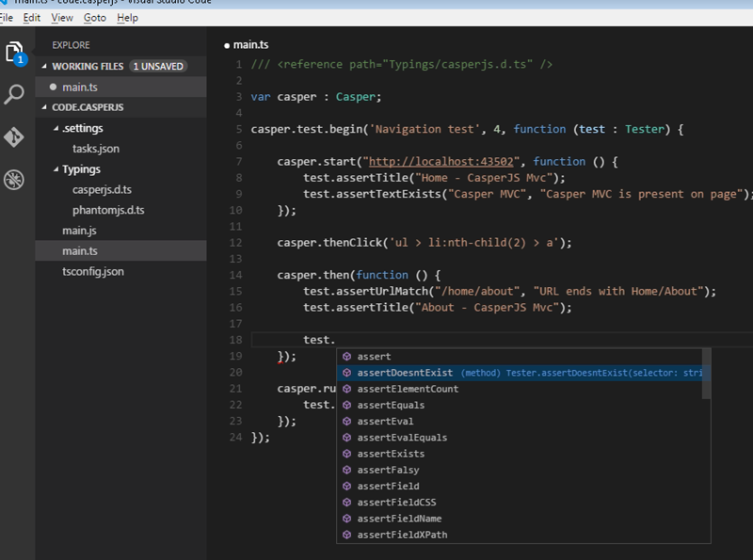Open the Help menu
753x560 pixels.
tap(127, 18)
